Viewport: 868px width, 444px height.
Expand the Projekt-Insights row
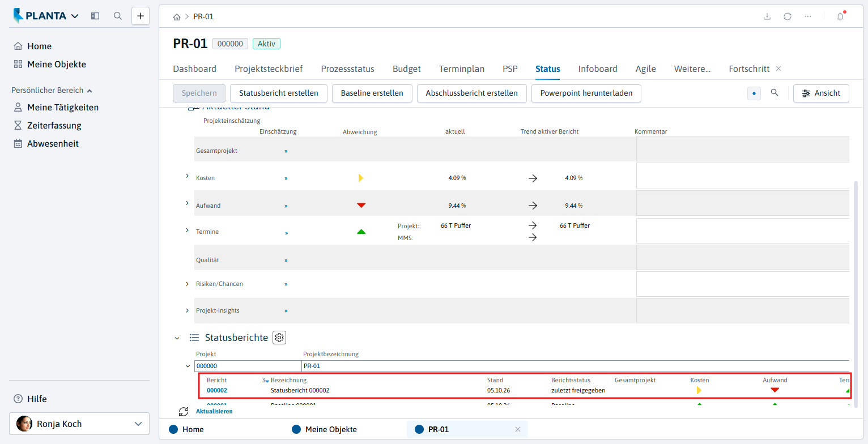(x=187, y=310)
